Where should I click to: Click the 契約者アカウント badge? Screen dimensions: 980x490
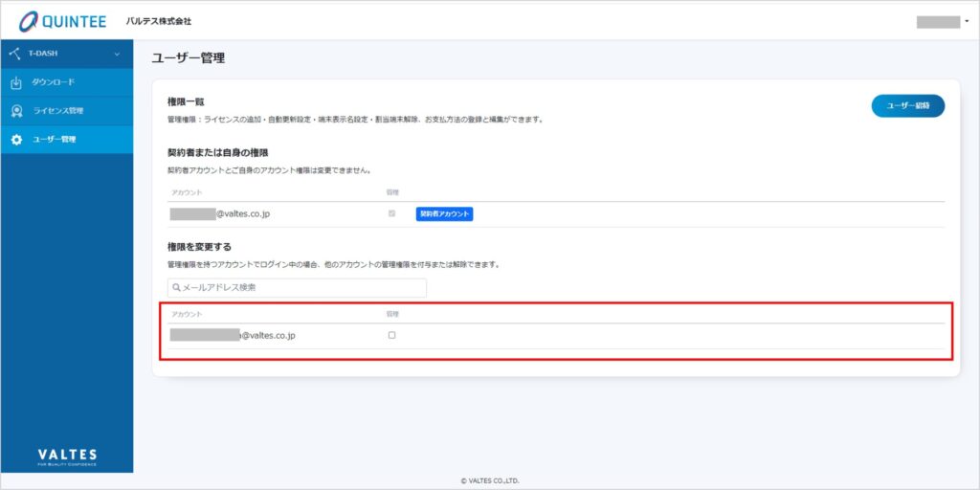click(444, 214)
